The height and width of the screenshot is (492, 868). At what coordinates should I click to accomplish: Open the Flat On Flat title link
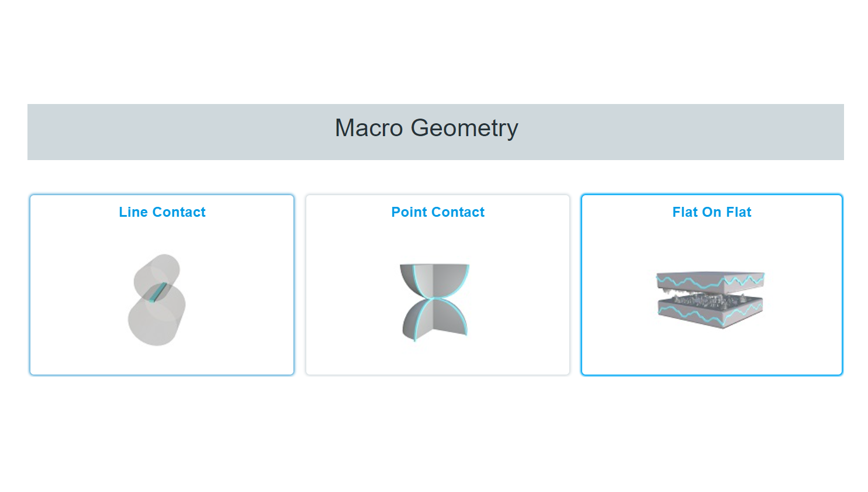click(711, 212)
